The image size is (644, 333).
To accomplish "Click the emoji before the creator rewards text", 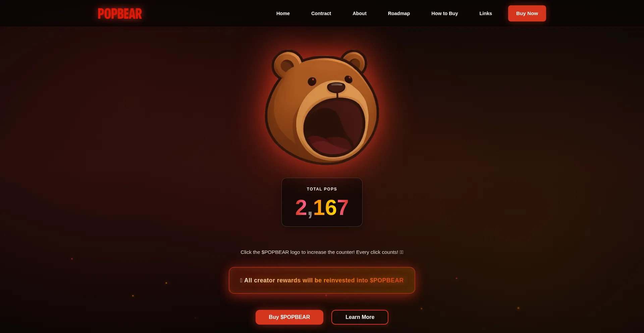I will (241, 280).
